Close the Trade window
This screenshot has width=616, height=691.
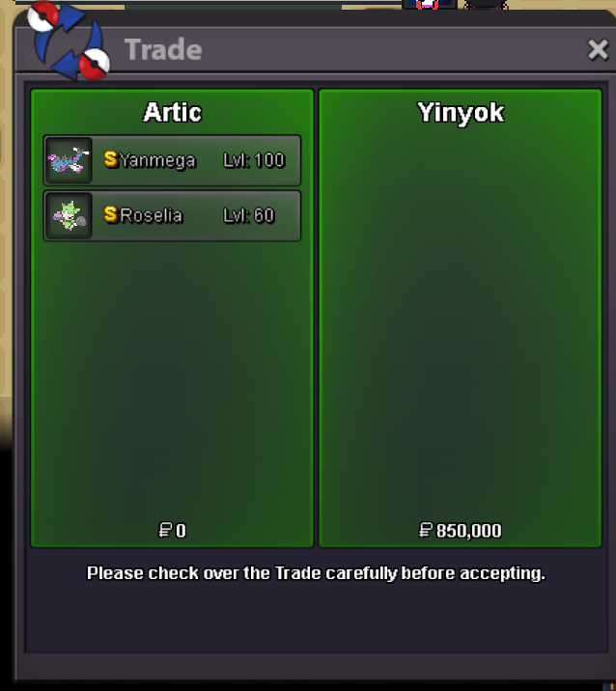click(598, 49)
